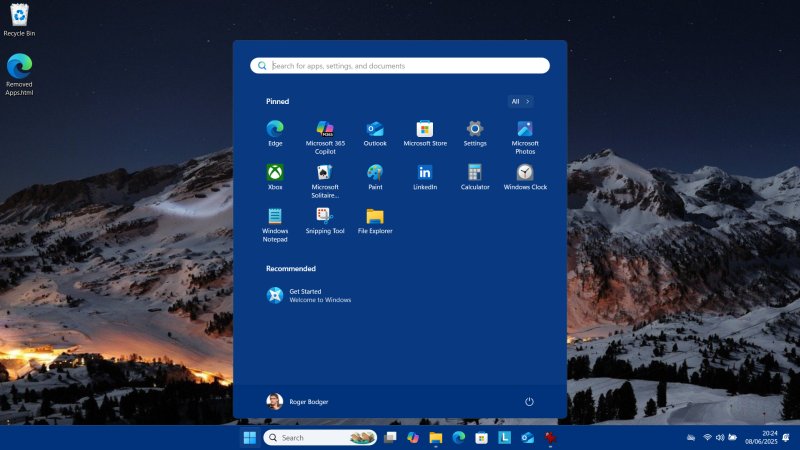Launch the Calculator app
This screenshot has width=800, height=450.
[475, 173]
